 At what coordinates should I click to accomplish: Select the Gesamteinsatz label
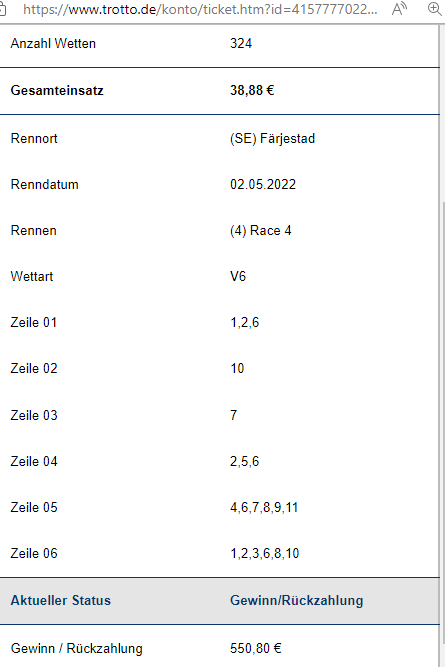tap(57, 90)
